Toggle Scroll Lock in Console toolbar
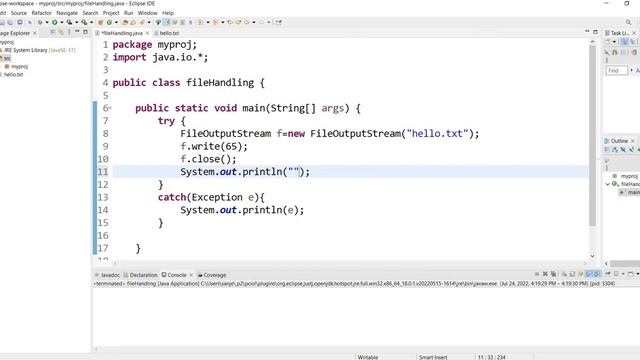640x360 pixels. (x=572, y=274)
